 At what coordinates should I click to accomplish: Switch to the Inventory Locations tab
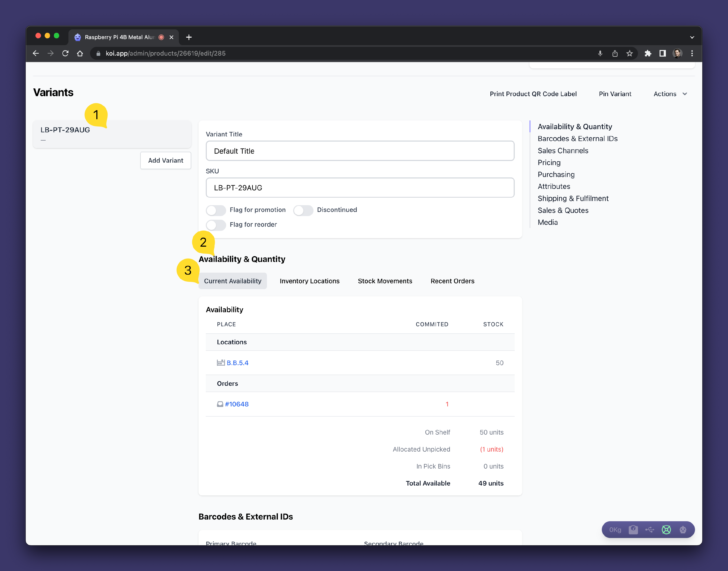click(309, 281)
